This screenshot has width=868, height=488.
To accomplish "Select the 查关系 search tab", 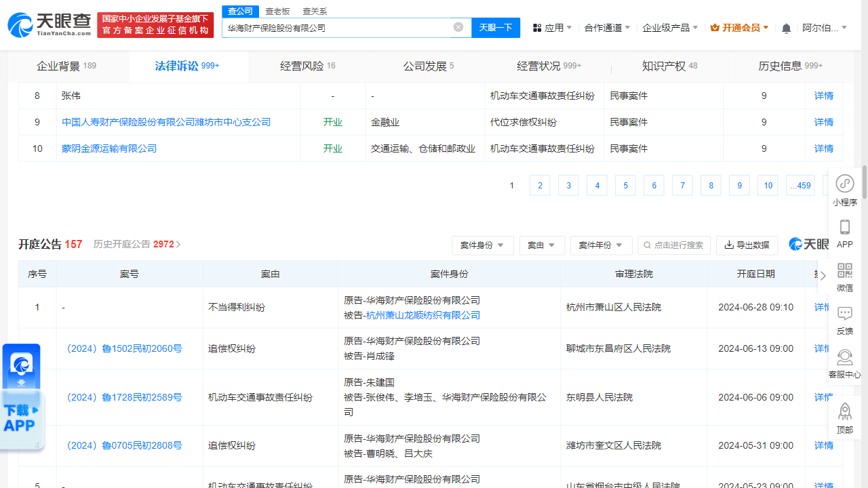I will tap(315, 11).
